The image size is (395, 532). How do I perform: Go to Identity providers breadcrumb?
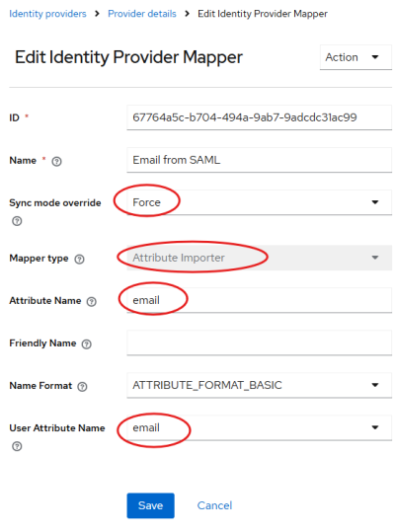pos(47,14)
